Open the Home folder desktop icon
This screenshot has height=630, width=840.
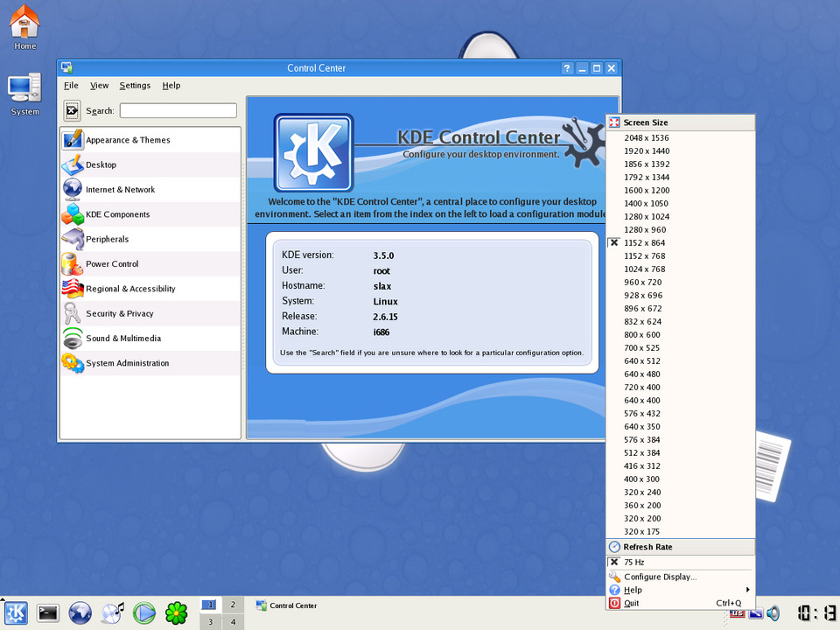coord(24,28)
